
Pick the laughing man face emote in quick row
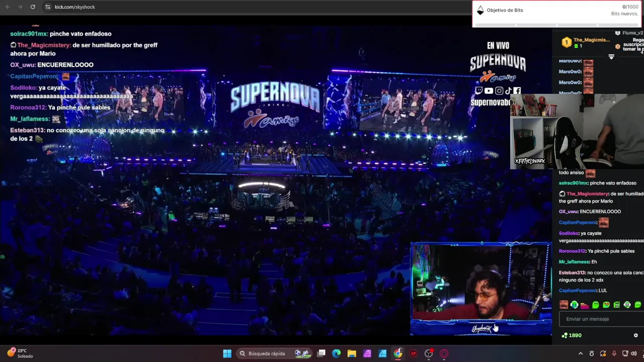564,305
